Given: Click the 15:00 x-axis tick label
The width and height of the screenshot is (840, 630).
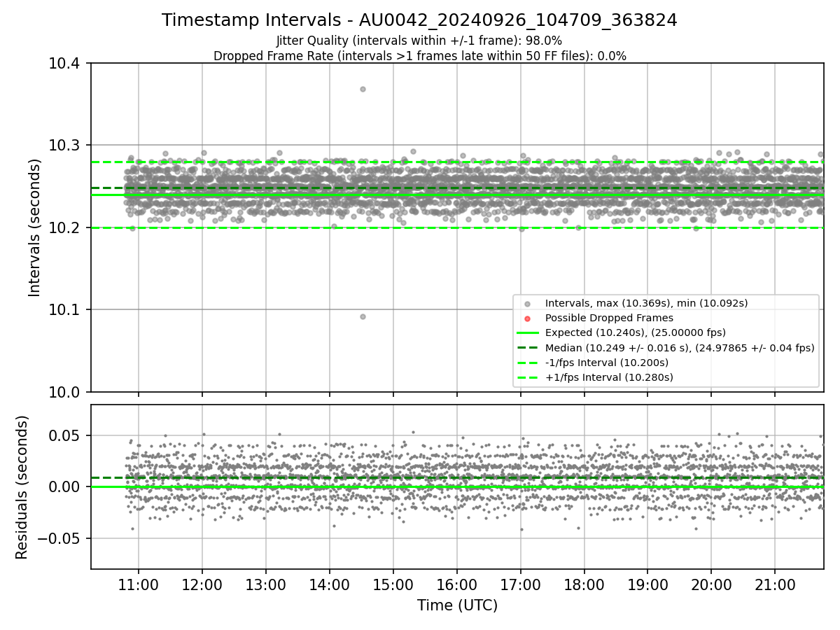Looking at the screenshot, I should (393, 584).
